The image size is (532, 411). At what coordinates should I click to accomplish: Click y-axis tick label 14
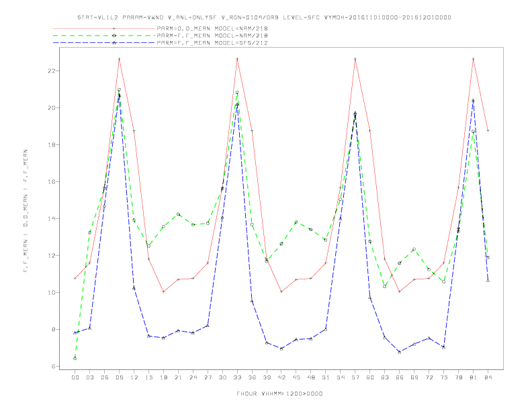click(x=52, y=219)
